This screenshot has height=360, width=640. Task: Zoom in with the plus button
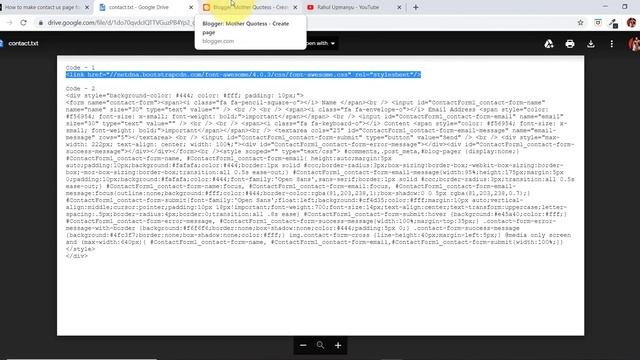tap(338, 345)
